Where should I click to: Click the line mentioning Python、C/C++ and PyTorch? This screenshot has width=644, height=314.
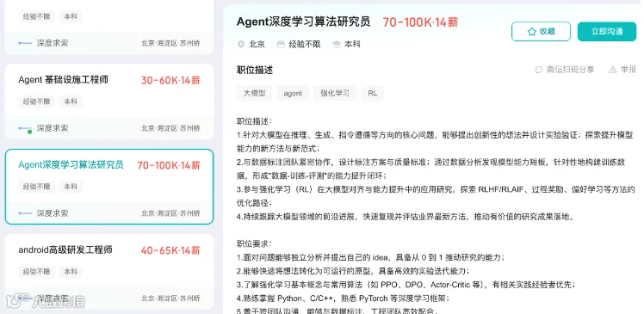343,298
